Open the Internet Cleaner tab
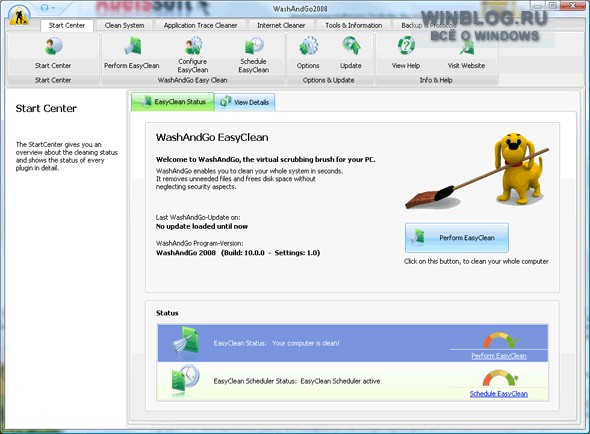 (x=281, y=25)
